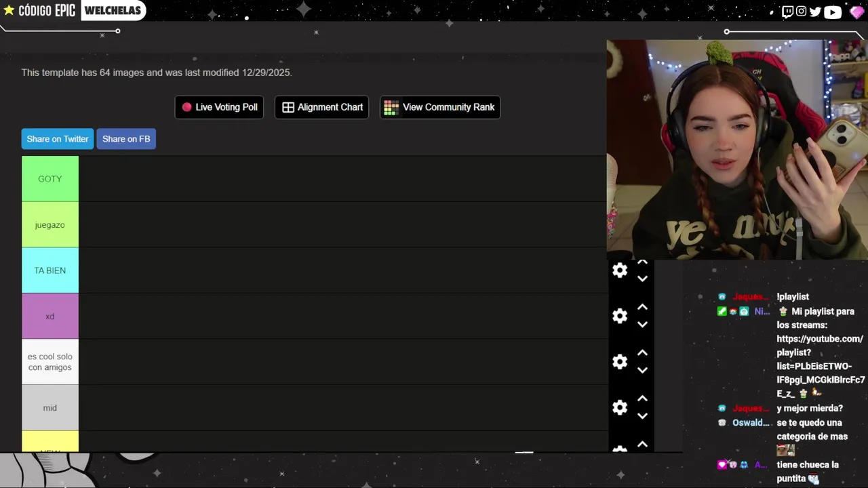View Community Rank
The height and width of the screenshot is (488, 868).
pyautogui.click(x=439, y=107)
